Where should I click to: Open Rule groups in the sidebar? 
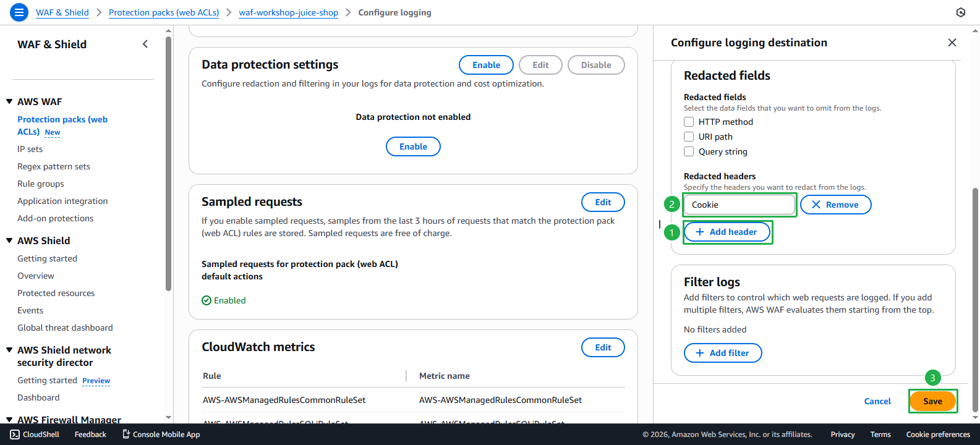pyautogui.click(x=41, y=184)
